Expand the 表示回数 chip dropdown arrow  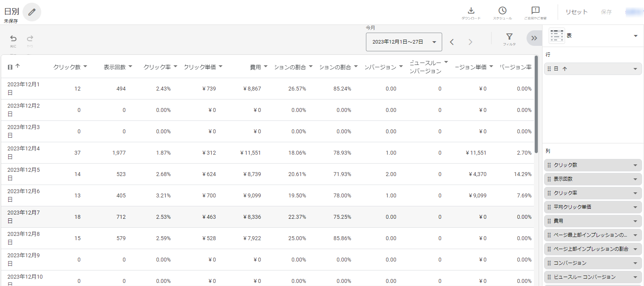click(x=635, y=179)
